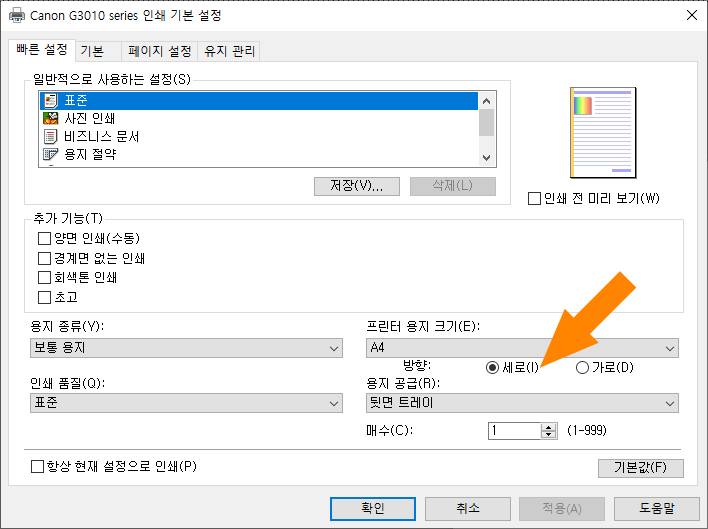This screenshot has width=708, height=529.
Task: Switch to the 페이지 설정 tab
Action: click(x=159, y=51)
